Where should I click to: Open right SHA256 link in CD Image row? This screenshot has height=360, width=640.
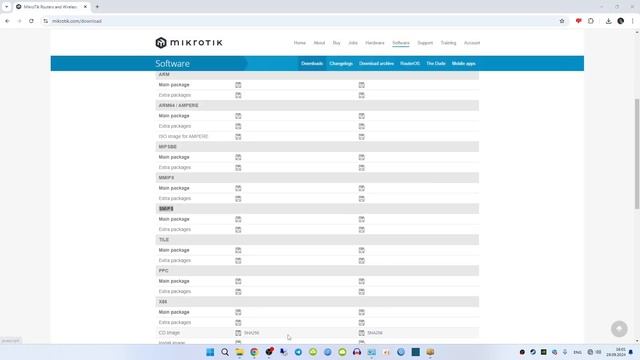point(375,333)
